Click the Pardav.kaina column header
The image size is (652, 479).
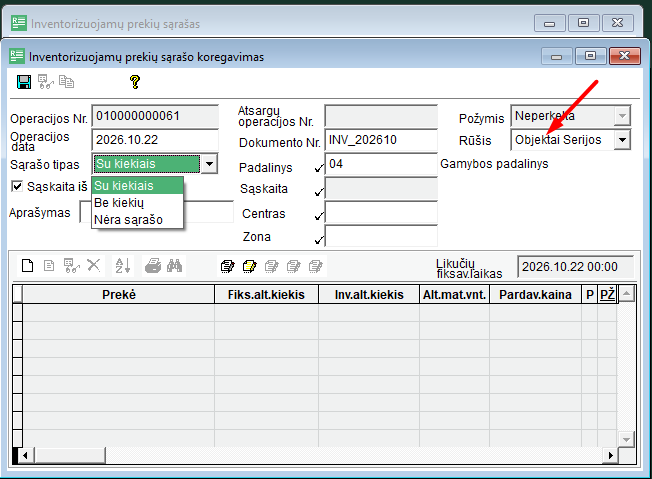535,294
